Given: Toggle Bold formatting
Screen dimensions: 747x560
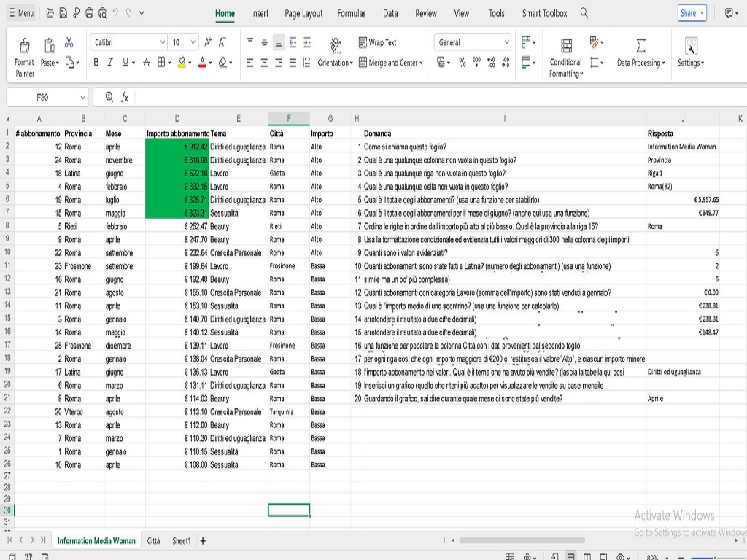Looking at the screenshot, I should click(96, 63).
